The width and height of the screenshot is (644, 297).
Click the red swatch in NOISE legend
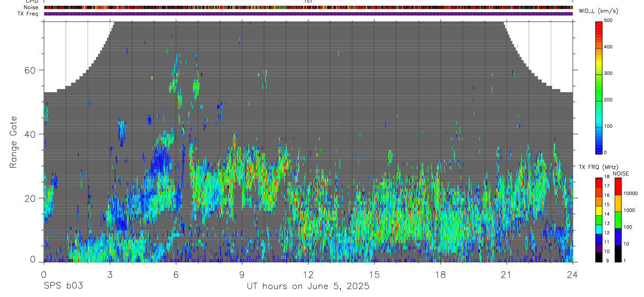pyautogui.click(x=617, y=186)
